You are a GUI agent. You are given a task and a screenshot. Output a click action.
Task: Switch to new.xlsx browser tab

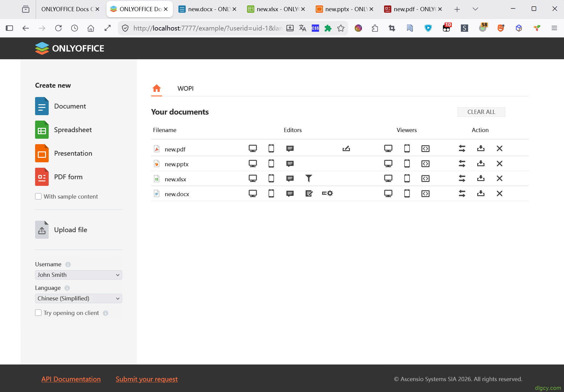tap(276, 9)
